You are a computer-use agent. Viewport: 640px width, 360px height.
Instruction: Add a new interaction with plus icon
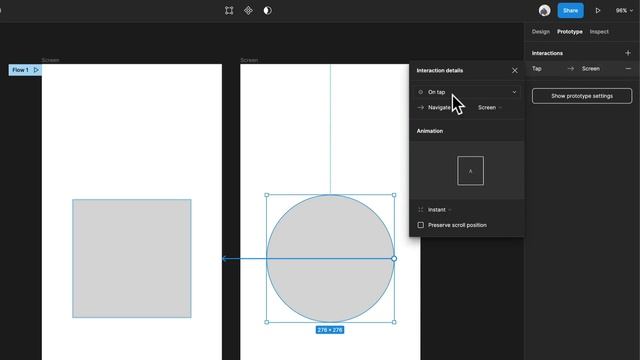coord(628,53)
